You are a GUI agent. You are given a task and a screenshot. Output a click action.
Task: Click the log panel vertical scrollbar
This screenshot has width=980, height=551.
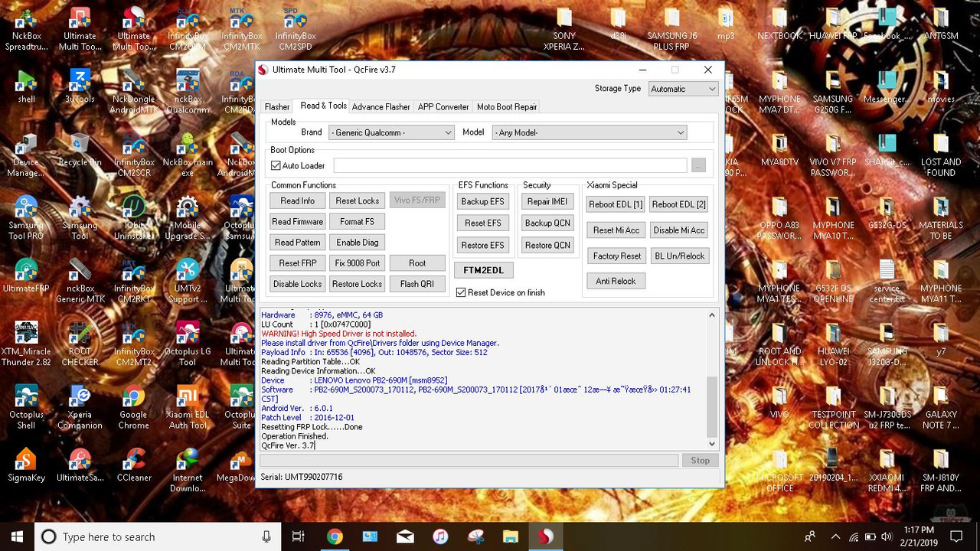pos(712,379)
